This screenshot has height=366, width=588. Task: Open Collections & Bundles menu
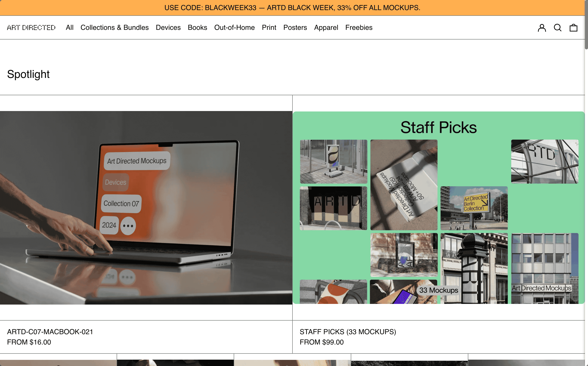(x=114, y=28)
